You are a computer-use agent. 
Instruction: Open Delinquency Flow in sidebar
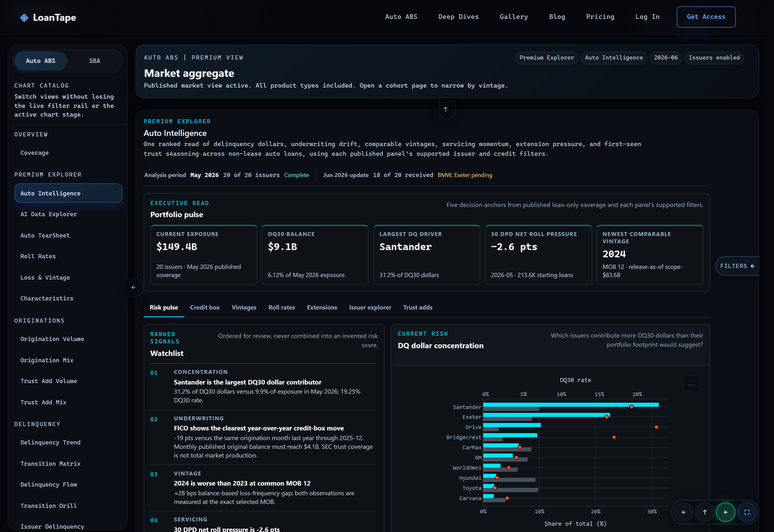68,485
